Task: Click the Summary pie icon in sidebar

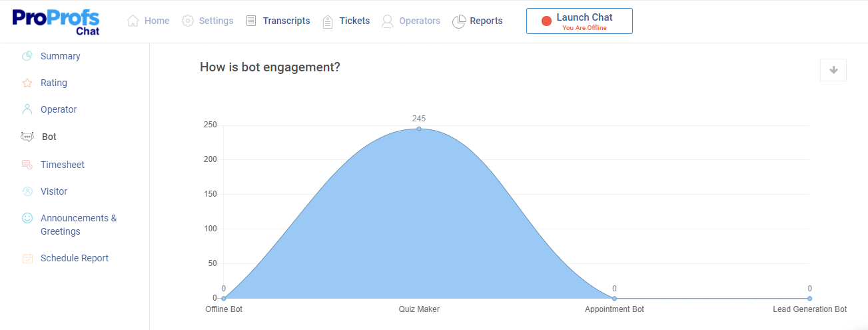Action: point(27,56)
